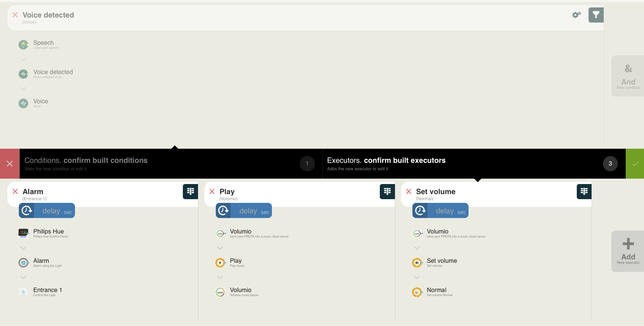Select the Set volume speaker icon
Image resolution: width=644 pixels, height=326 pixels.
(x=417, y=262)
